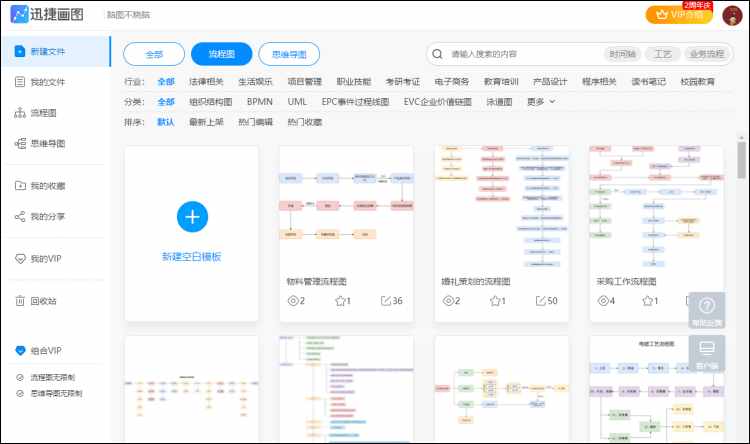Favorite the 婚礼策划的流程图 template with star
750x444 pixels.
click(x=495, y=300)
